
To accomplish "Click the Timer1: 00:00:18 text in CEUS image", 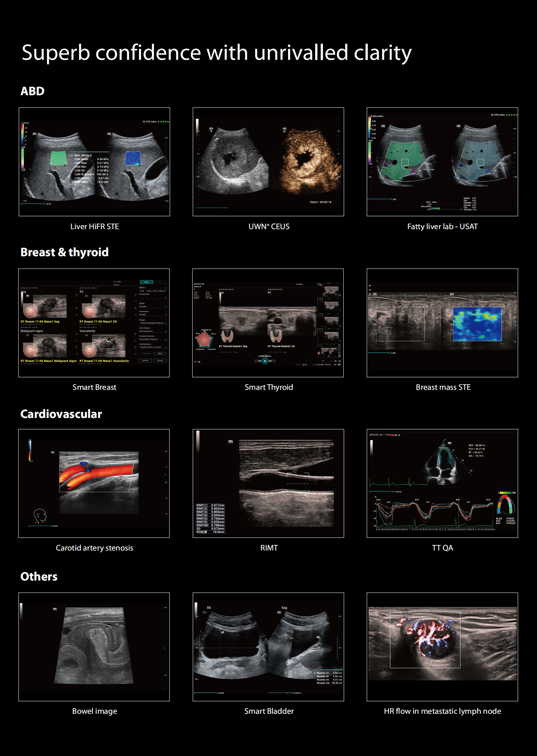I will pos(320,202).
